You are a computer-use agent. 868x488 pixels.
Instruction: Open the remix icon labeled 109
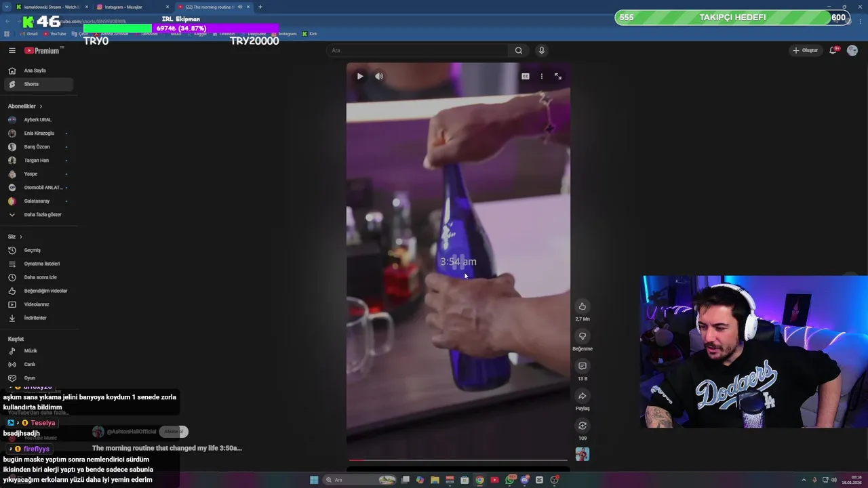pos(582,426)
